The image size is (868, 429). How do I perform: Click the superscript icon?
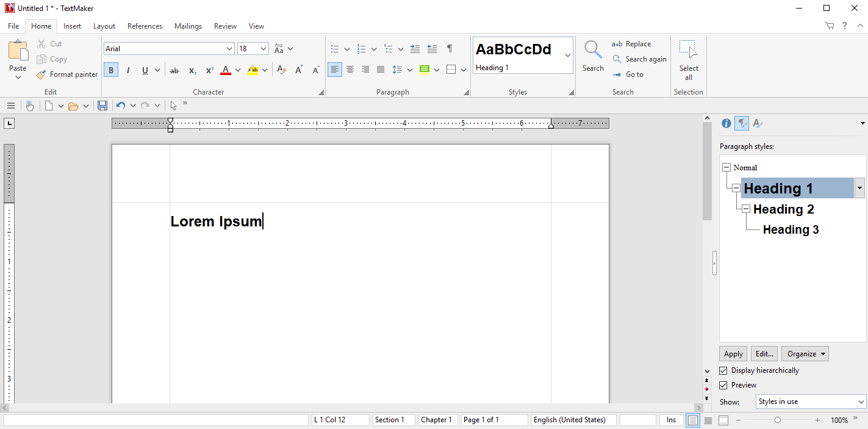[x=209, y=70]
